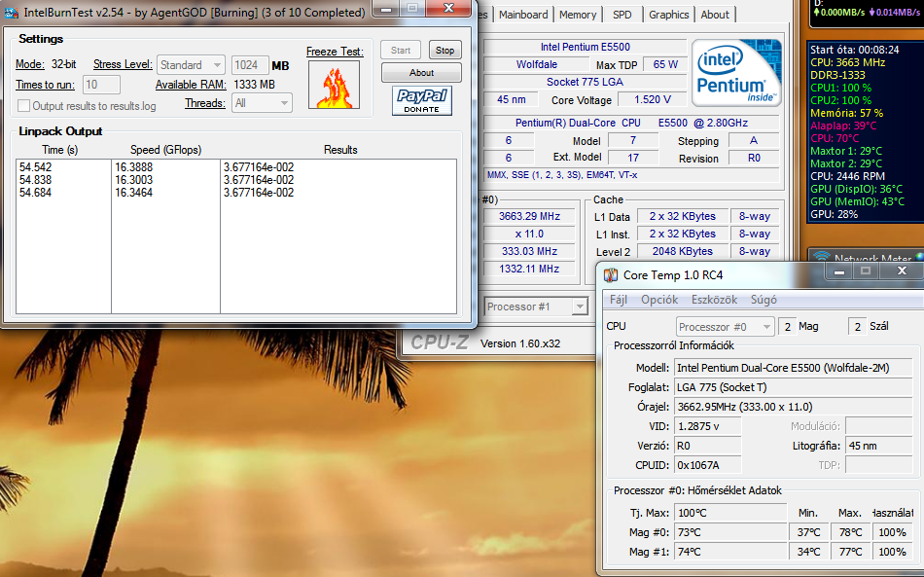Click the CPU: 2446 RPM gadget line
Viewport: 924px width, 577px height.
(847, 176)
